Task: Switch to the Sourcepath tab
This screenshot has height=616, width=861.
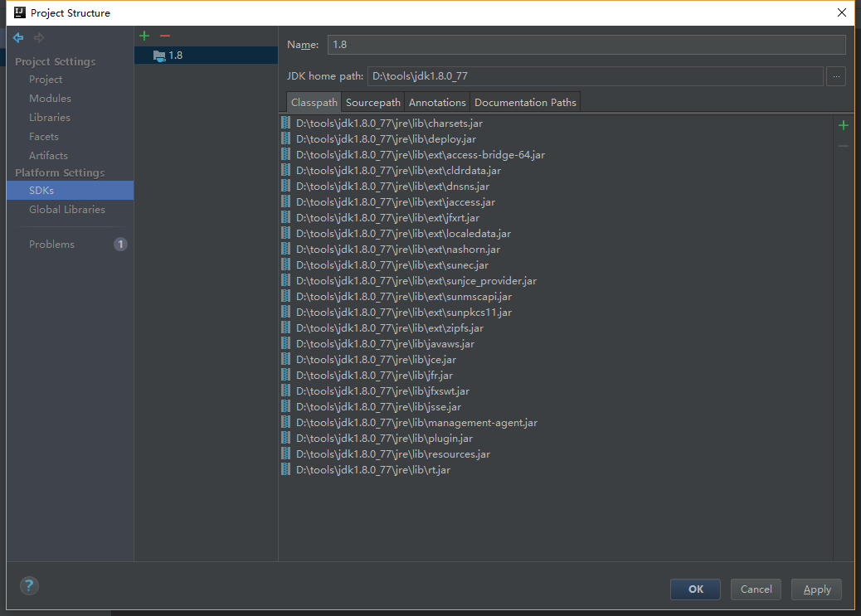Action: 372,102
